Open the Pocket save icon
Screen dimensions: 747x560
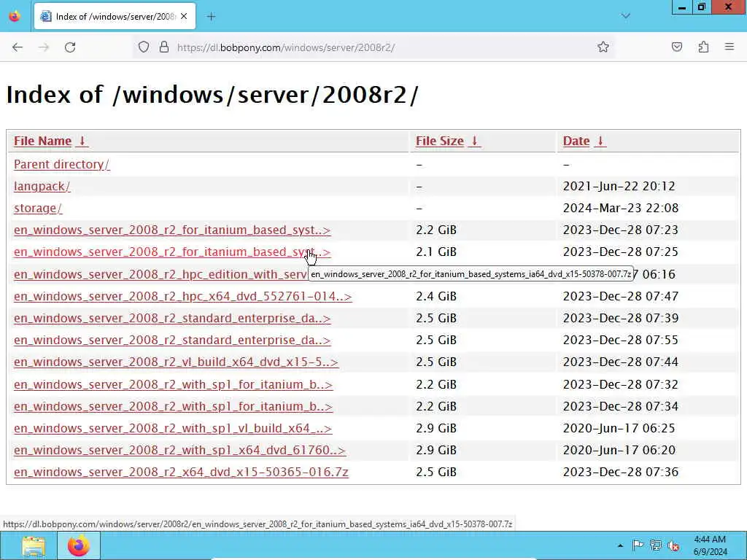[677, 47]
